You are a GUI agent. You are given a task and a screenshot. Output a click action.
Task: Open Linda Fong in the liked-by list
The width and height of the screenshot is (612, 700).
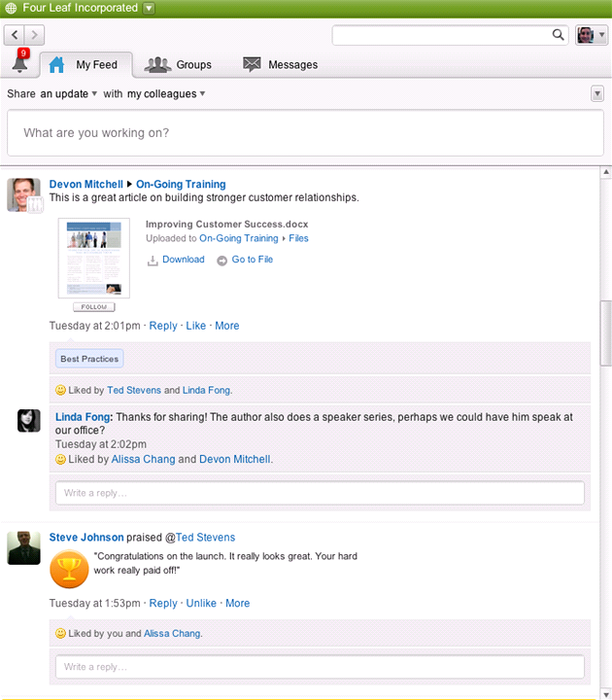(206, 390)
